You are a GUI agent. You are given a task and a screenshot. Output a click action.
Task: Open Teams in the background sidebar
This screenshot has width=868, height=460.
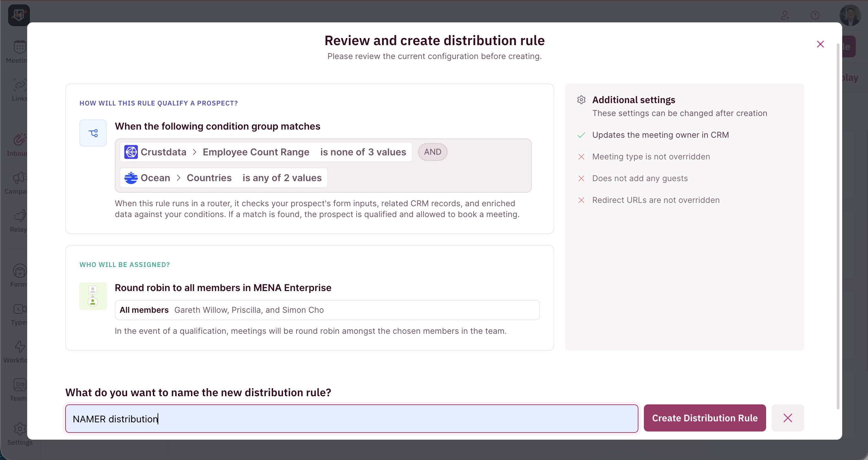18,389
